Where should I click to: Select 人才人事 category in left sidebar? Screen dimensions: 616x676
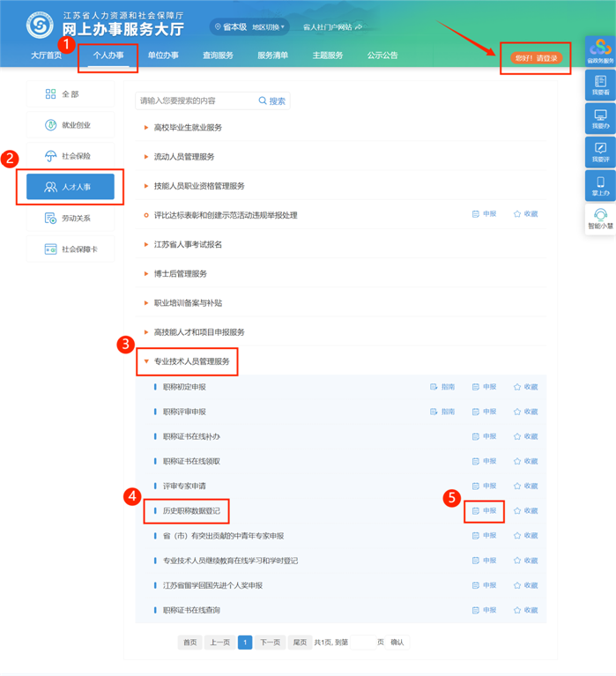pos(71,187)
